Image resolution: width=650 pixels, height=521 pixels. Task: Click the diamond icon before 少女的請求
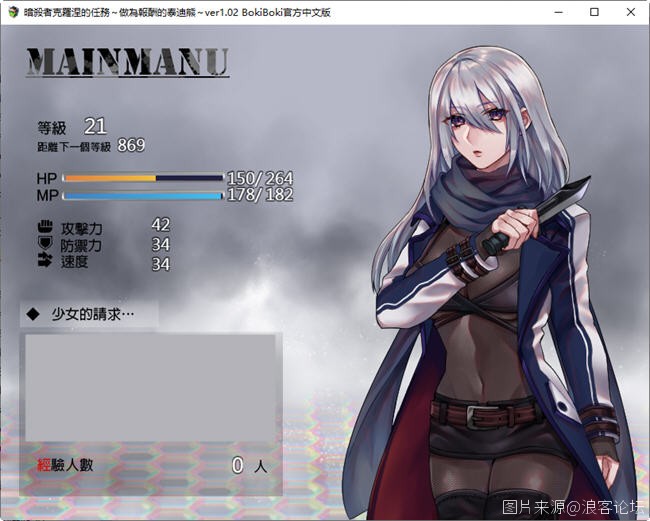click(33, 314)
